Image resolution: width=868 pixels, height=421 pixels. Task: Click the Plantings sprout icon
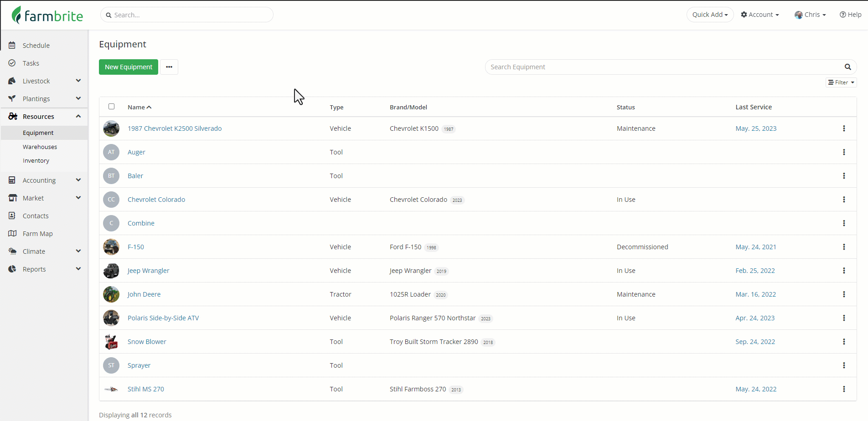pyautogui.click(x=12, y=98)
